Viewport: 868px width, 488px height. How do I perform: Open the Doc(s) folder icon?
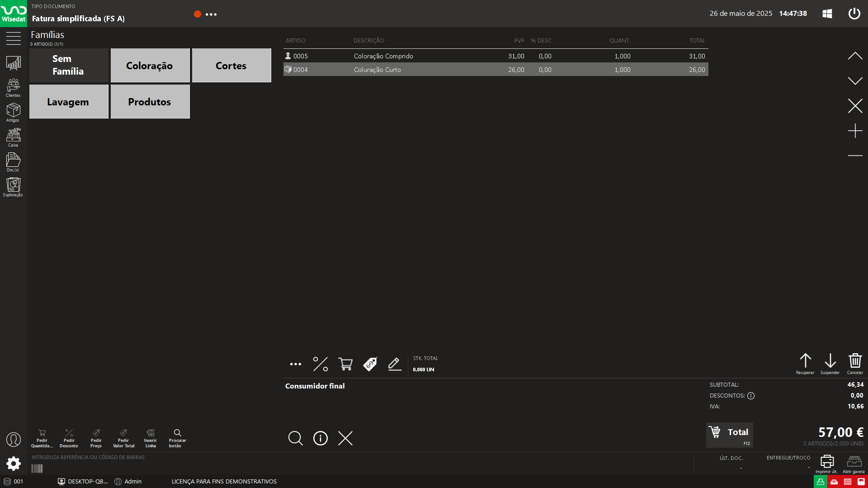coord(13,162)
